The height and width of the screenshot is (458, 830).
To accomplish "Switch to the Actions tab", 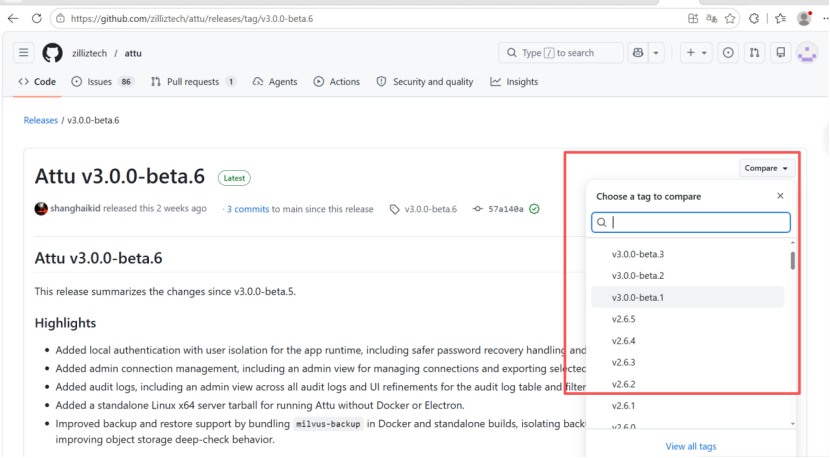I will (x=337, y=82).
